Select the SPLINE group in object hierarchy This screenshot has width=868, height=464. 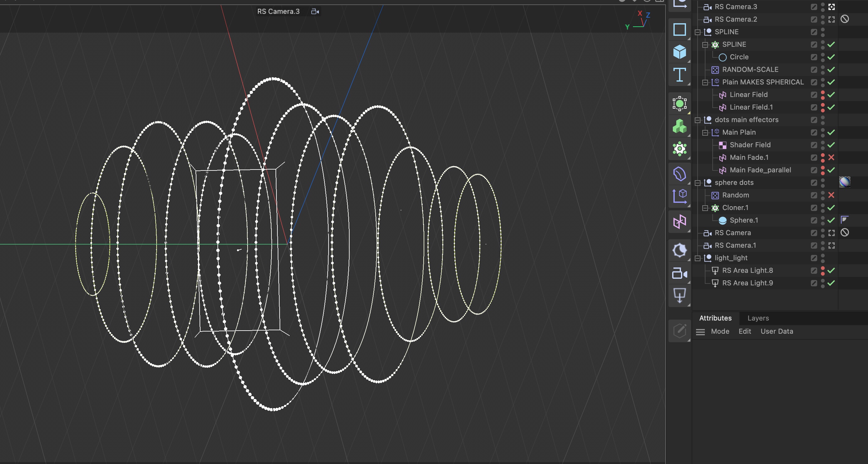point(726,32)
